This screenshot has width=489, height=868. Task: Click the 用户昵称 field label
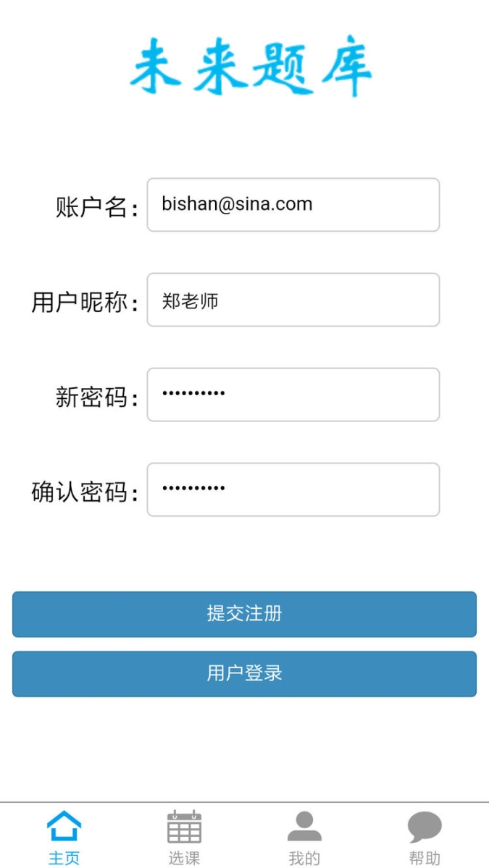tap(84, 303)
